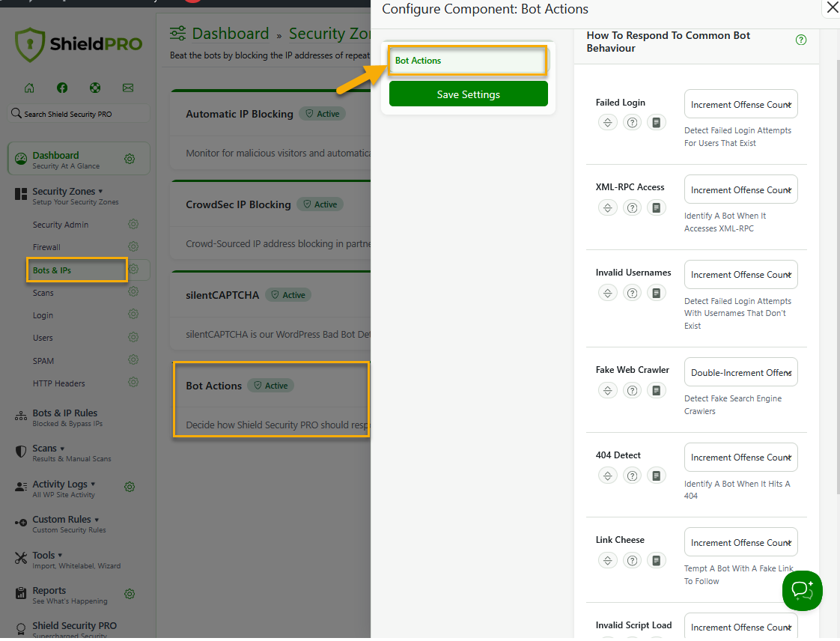This screenshot has width=840, height=641.
Task: Open the Invalid Script Load response dropdown
Action: [741, 625]
